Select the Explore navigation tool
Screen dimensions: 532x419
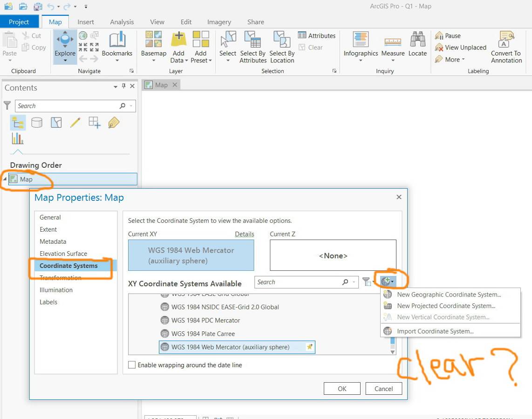pos(65,47)
